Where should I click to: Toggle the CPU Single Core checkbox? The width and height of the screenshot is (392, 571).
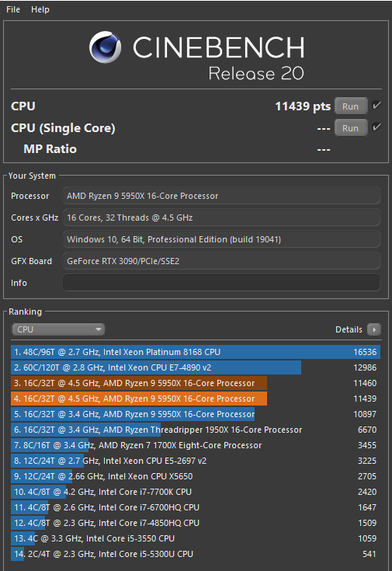click(376, 127)
